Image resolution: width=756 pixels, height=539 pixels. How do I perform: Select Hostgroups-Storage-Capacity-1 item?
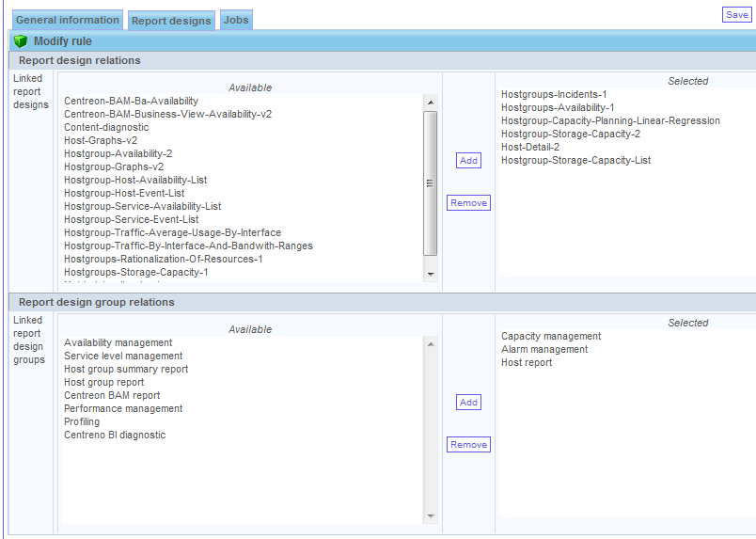[136, 272]
